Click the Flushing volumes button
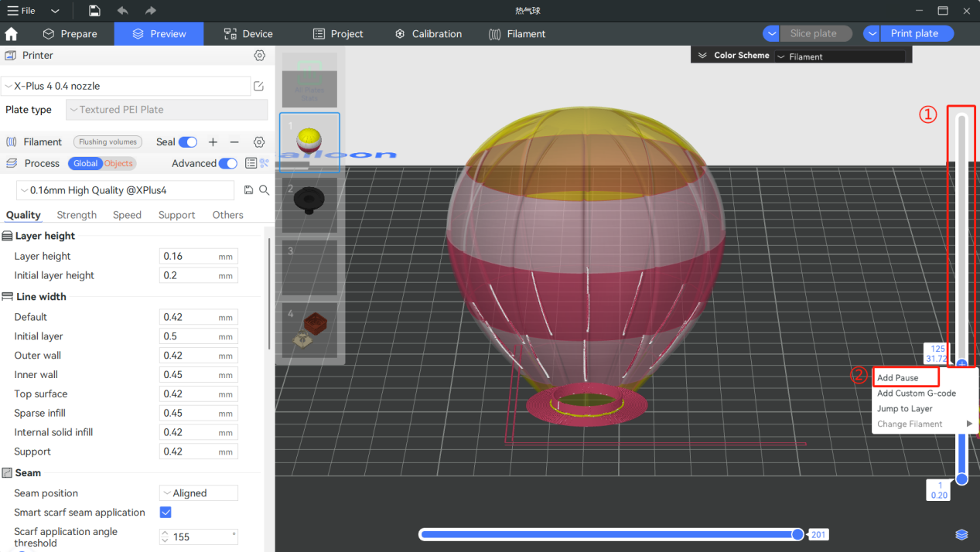980x552 pixels. coord(108,142)
